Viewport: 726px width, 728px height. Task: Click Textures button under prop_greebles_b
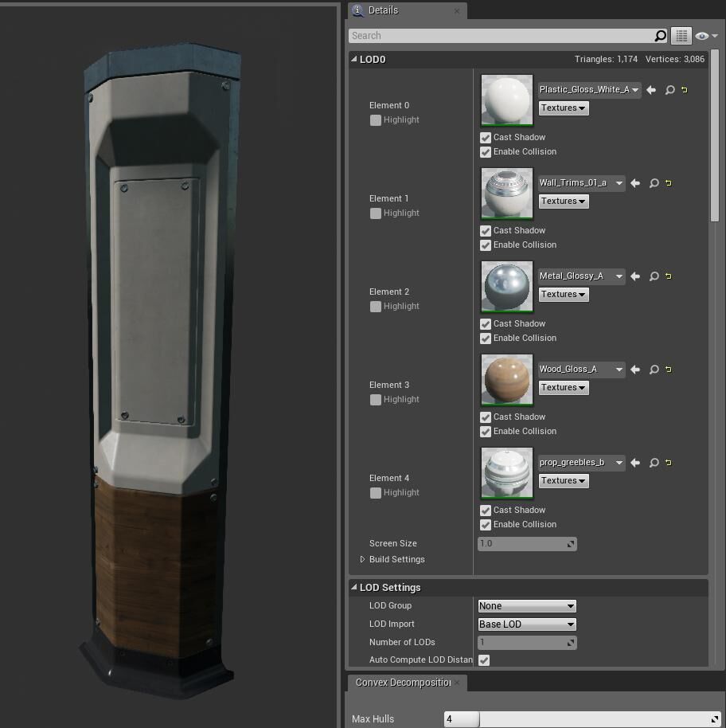[x=564, y=481]
